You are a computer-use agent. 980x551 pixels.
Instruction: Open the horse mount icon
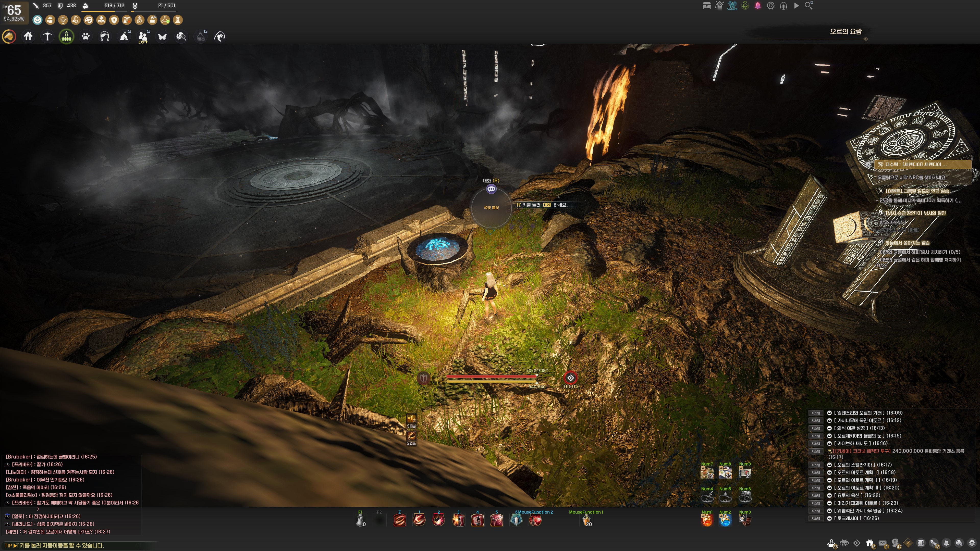tap(9, 36)
